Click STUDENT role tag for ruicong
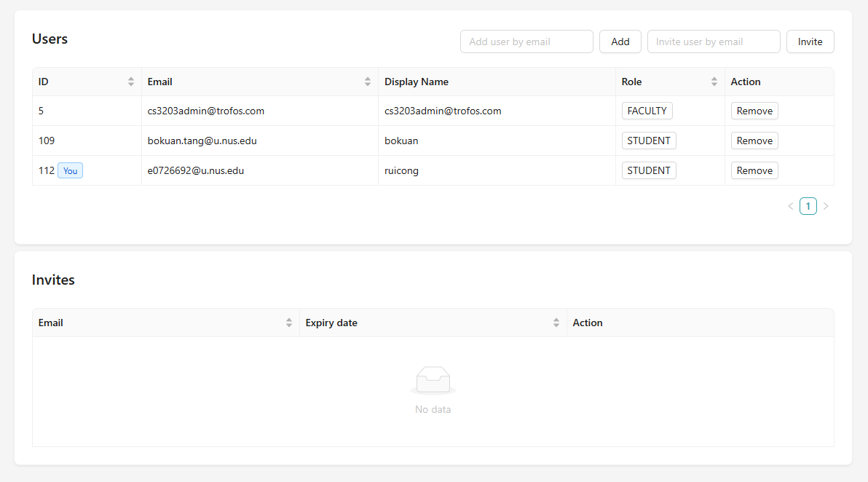Viewport: 868px width, 482px height. click(649, 170)
